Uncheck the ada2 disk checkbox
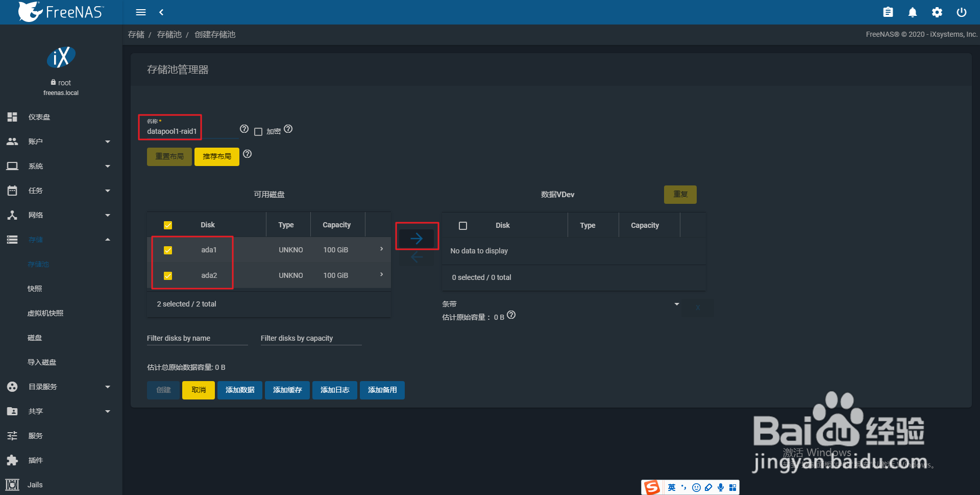Image resolution: width=980 pixels, height=495 pixels. 168,276
